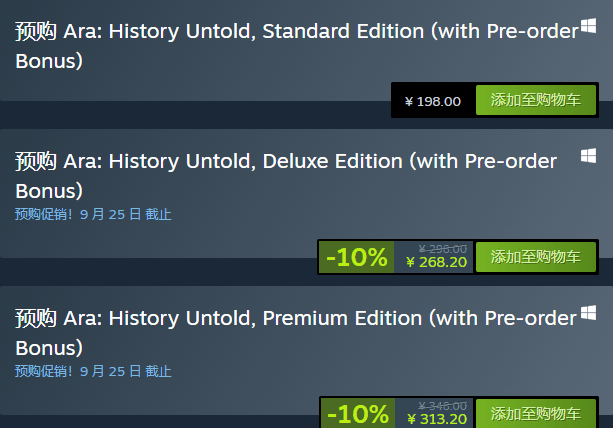This screenshot has height=428, width=613.
Task: Click the ¥ 198.00 price label
Action: pos(433,101)
